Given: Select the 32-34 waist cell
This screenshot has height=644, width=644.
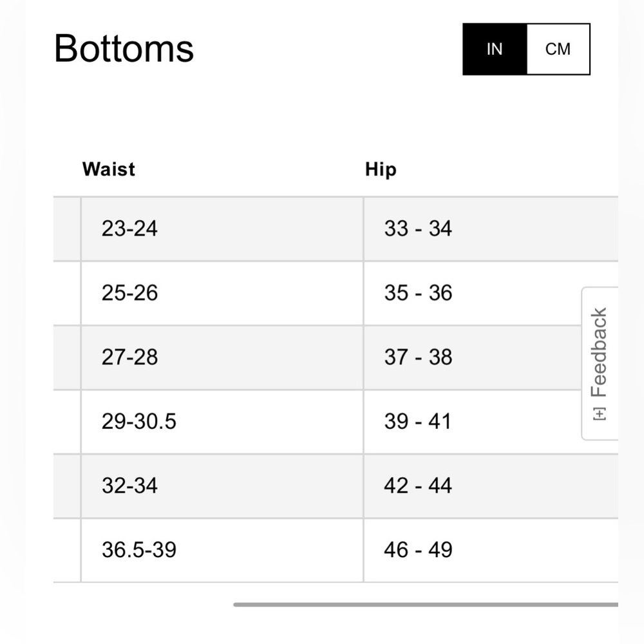Looking at the screenshot, I should click(129, 486).
